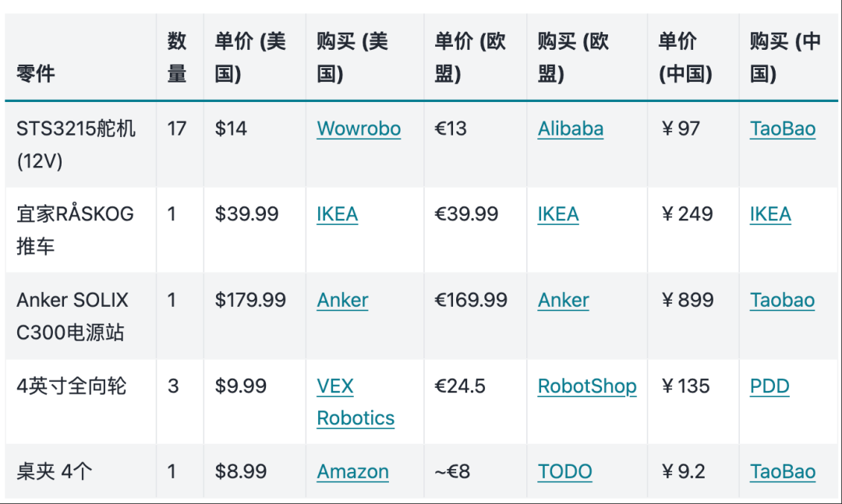The width and height of the screenshot is (842, 504).
Task: Click TaoBao link in STS3215 servo row
Action: tap(783, 129)
